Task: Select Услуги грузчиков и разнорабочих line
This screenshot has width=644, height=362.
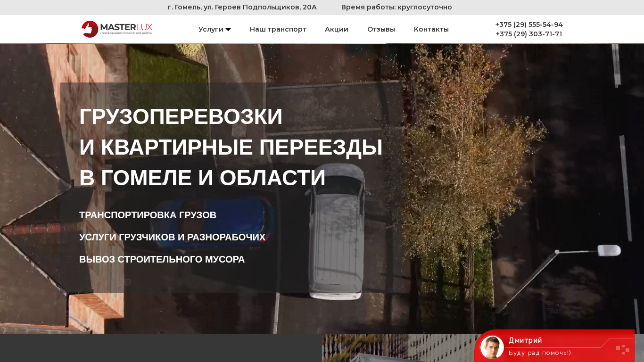Action: [x=172, y=237]
